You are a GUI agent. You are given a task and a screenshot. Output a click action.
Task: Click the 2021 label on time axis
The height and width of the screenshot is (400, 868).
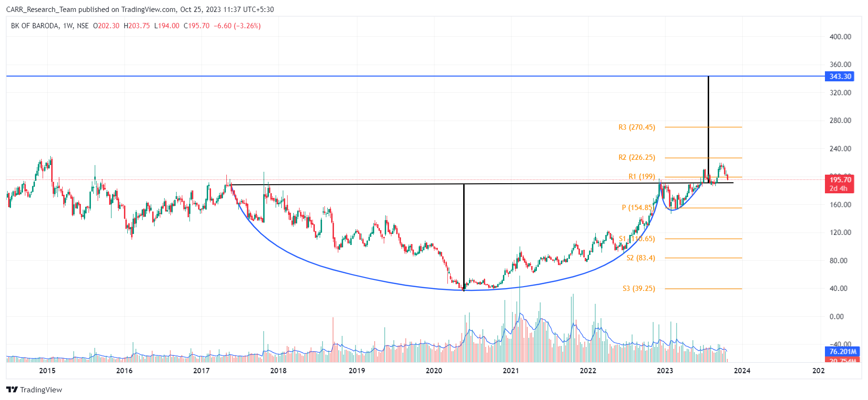511,371
